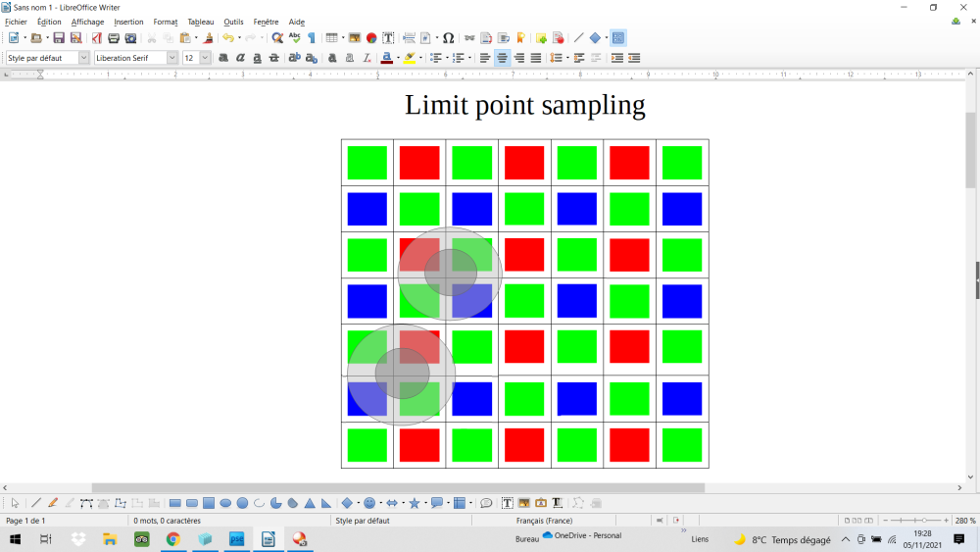980x552 pixels.
Task: Pick the triangle shape tool
Action: [310, 503]
